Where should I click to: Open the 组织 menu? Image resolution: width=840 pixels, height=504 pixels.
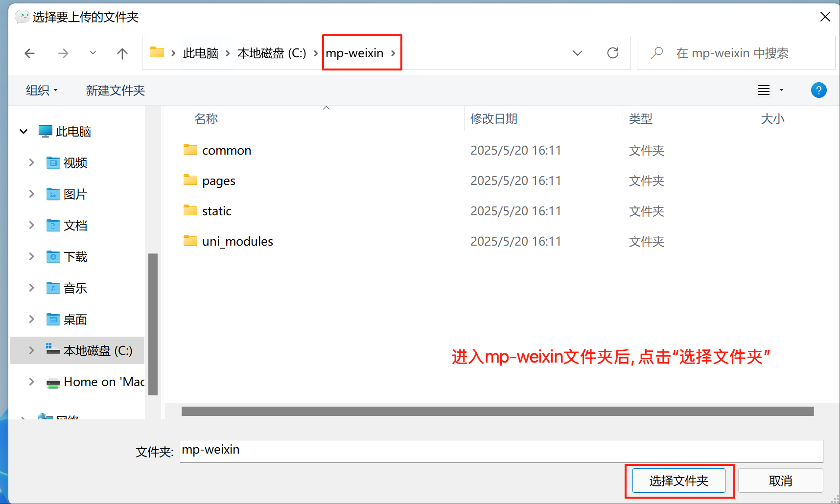(42, 91)
